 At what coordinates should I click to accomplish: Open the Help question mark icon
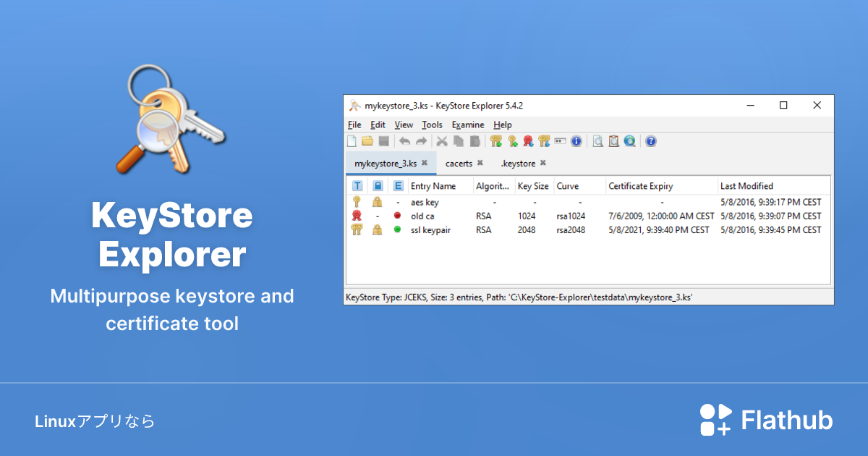click(x=650, y=141)
